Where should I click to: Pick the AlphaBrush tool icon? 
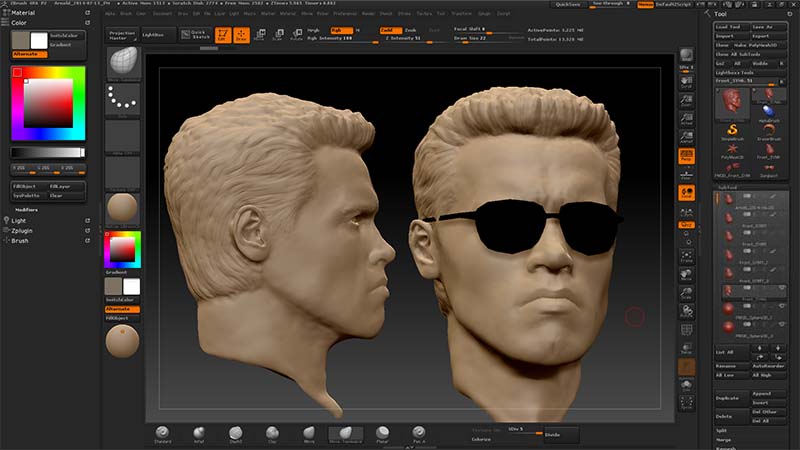click(768, 113)
